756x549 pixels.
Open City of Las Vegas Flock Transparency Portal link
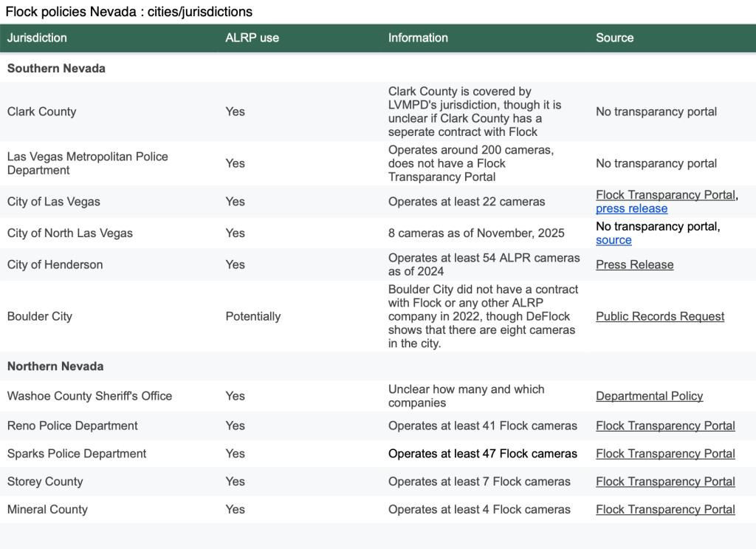pyautogui.click(x=666, y=195)
